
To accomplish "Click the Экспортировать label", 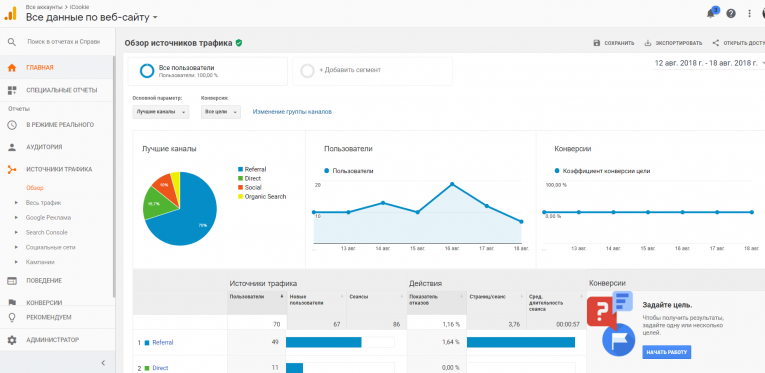I will 679,43.
